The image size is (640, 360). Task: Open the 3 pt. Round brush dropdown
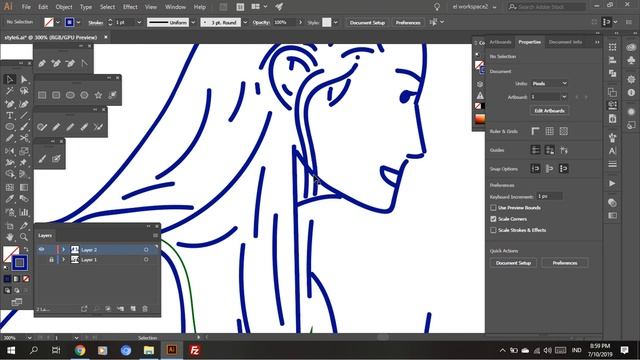[245, 22]
